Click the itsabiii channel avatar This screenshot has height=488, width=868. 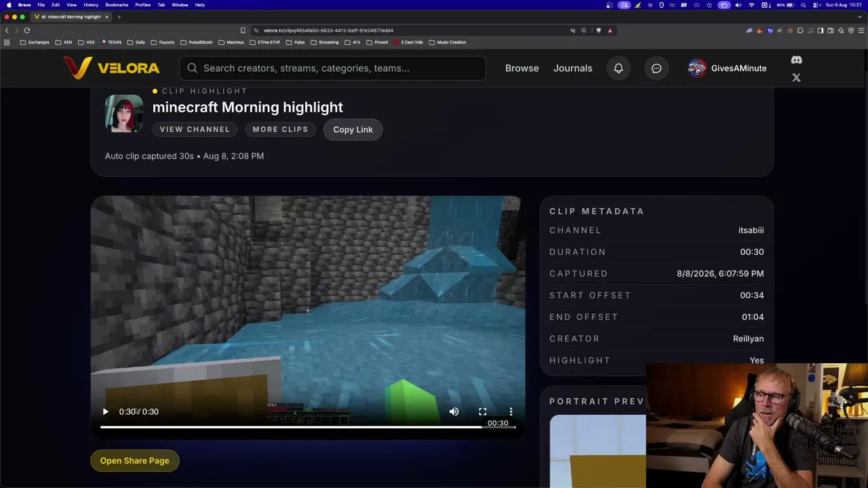pyautogui.click(x=124, y=113)
